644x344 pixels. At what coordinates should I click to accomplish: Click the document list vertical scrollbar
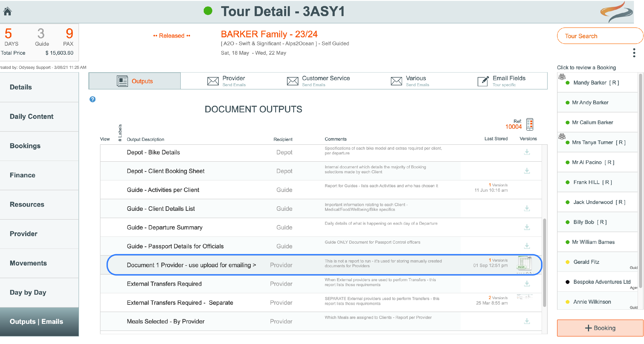click(x=544, y=263)
